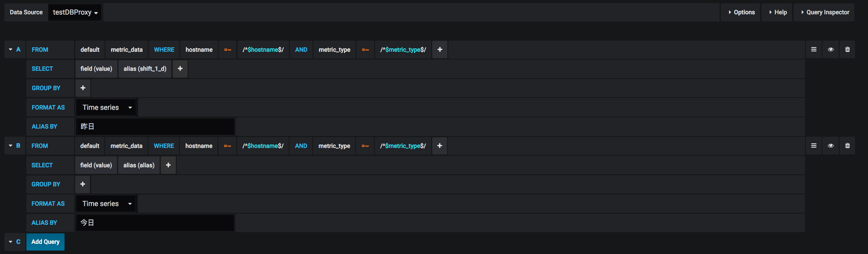This screenshot has width=868, height=254.
Task: Edit the /^$hostname$/ value in query A
Action: coord(263,50)
